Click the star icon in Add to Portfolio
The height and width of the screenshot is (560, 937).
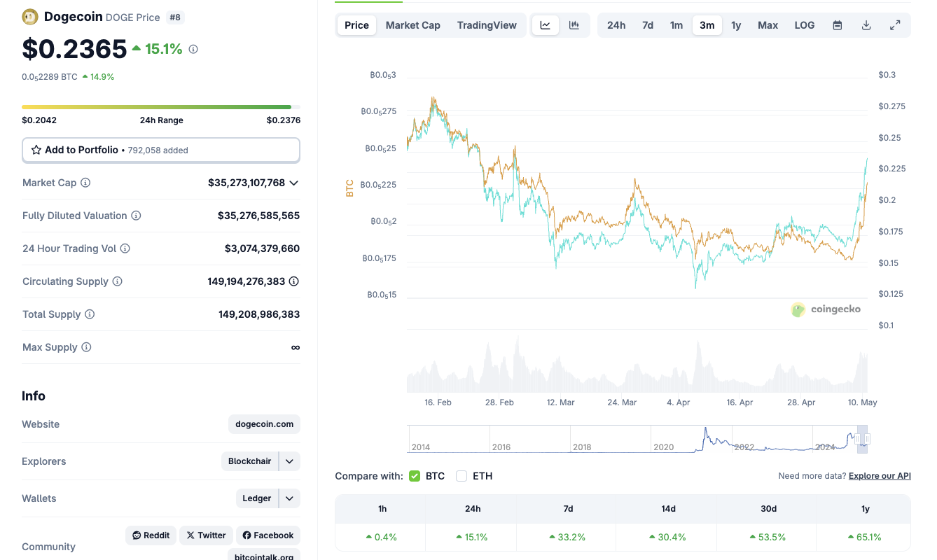36,150
